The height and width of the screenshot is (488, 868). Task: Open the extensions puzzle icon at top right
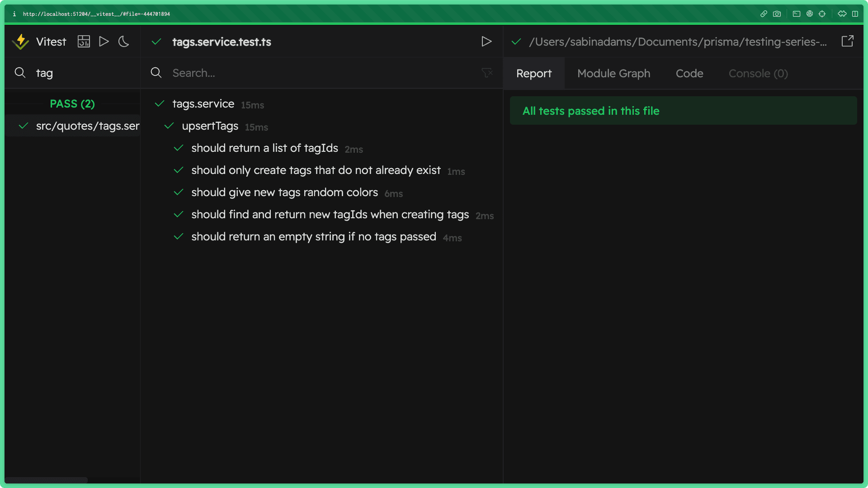click(x=842, y=14)
